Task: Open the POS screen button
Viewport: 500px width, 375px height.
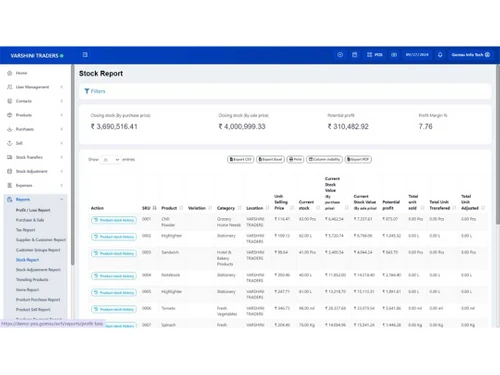Action: click(375, 55)
